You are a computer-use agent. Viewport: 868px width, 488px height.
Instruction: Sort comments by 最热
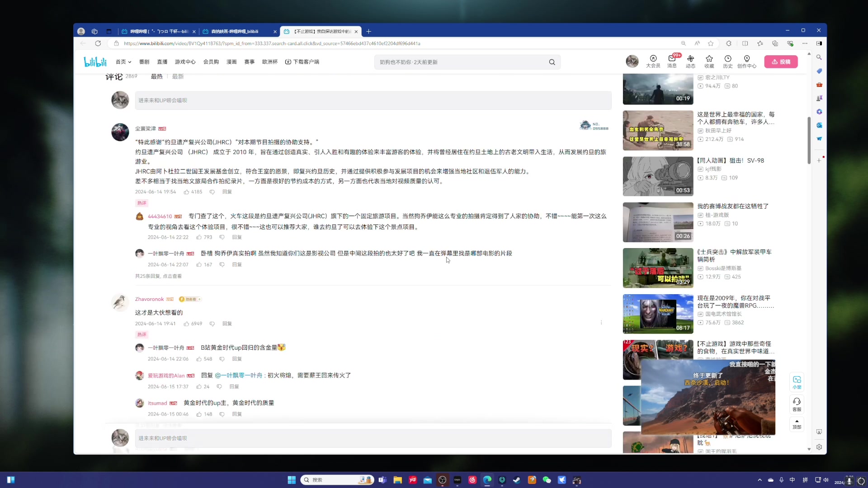(156, 77)
